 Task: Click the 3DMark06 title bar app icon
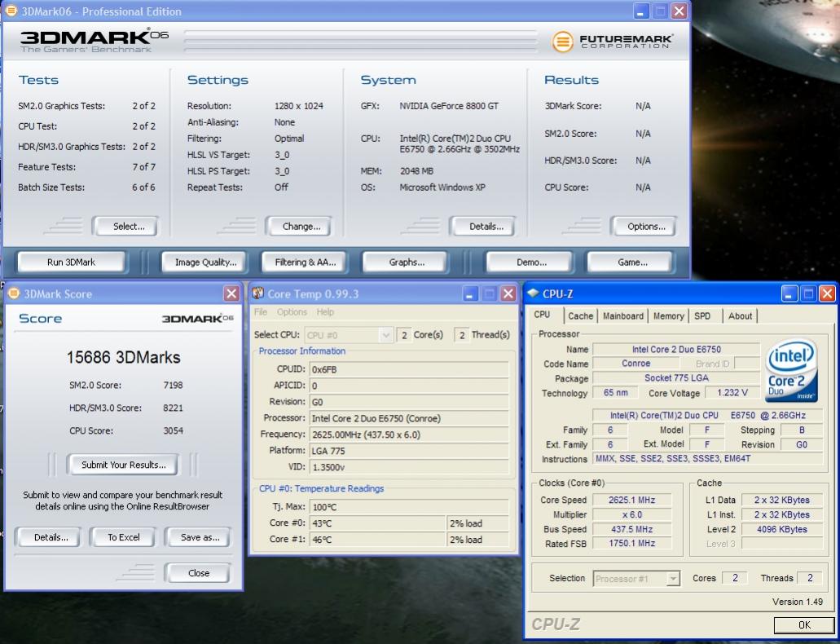pos(10,10)
